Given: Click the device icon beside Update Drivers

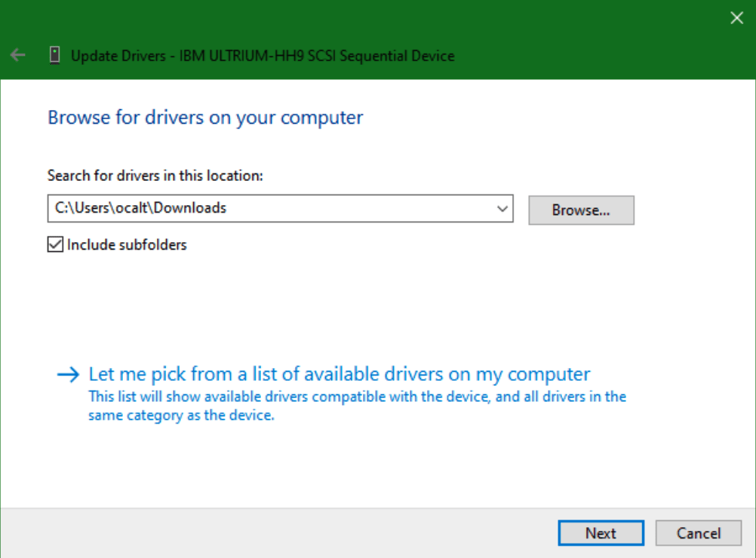Looking at the screenshot, I should [x=54, y=55].
